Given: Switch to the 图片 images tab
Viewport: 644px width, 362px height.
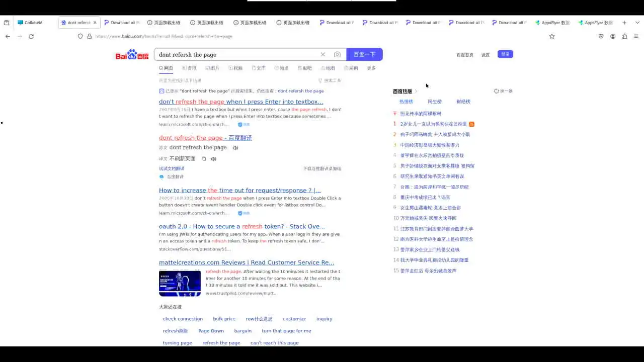Looking at the screenshot, I should tap(212, 68).
